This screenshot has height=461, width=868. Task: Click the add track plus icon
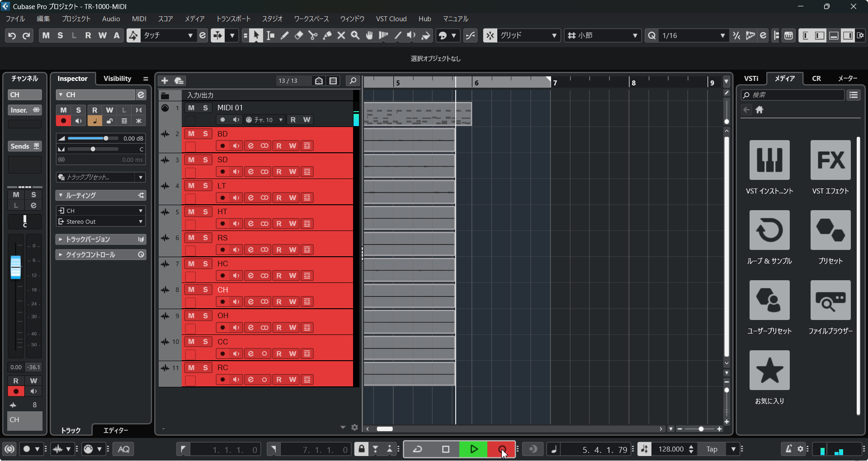click(x=165, y=80)
